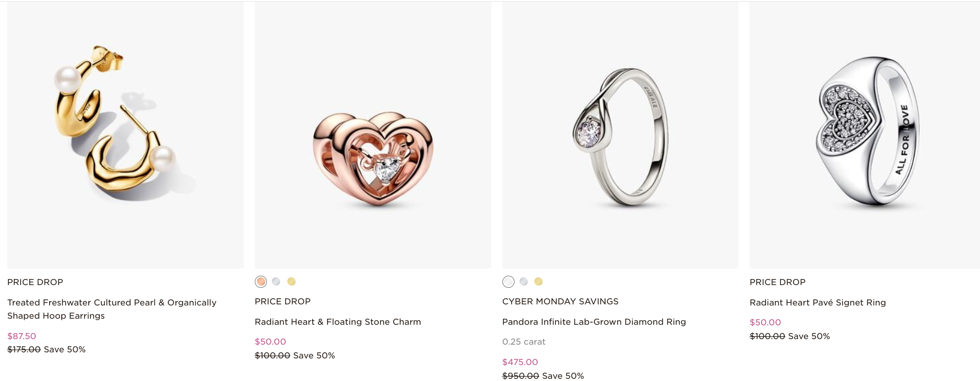Select the gold swatch for Infinite Lab-Grown Diamond Ring

click(539, 282)
